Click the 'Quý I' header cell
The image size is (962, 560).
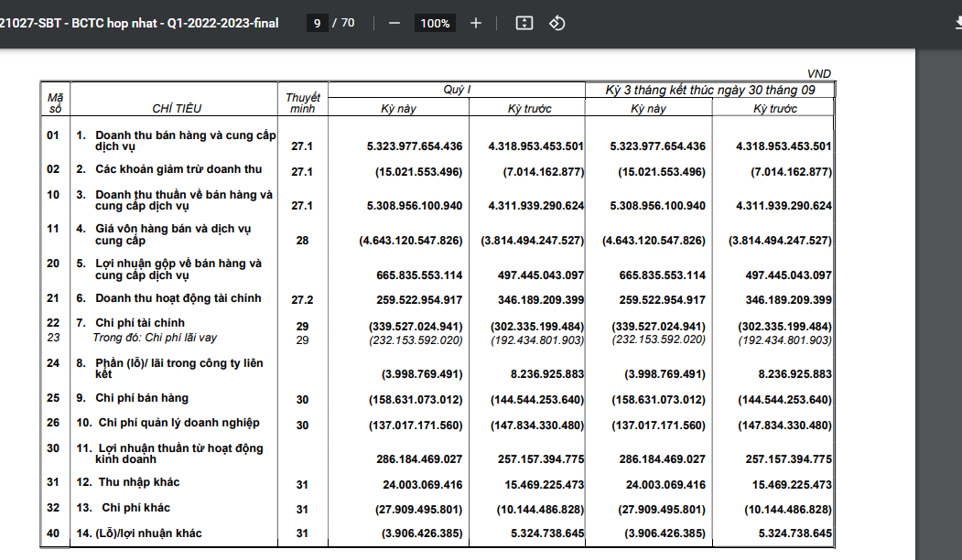[456, 90]
